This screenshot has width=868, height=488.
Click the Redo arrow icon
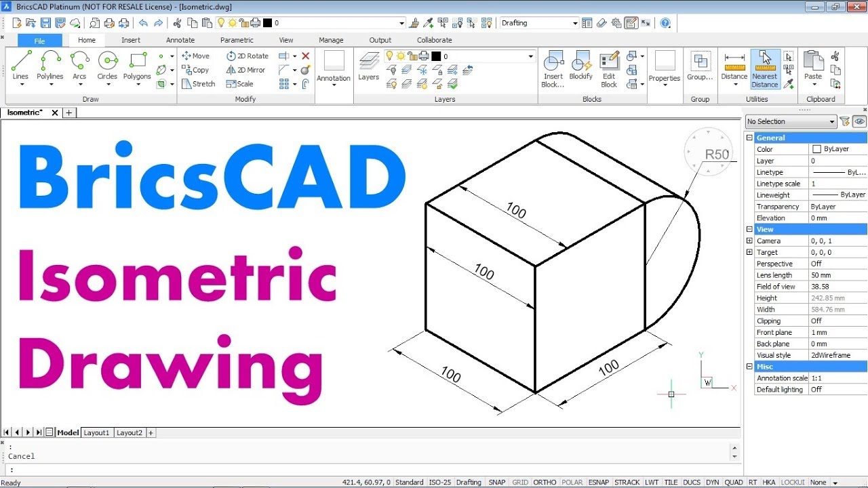(159, 23)
